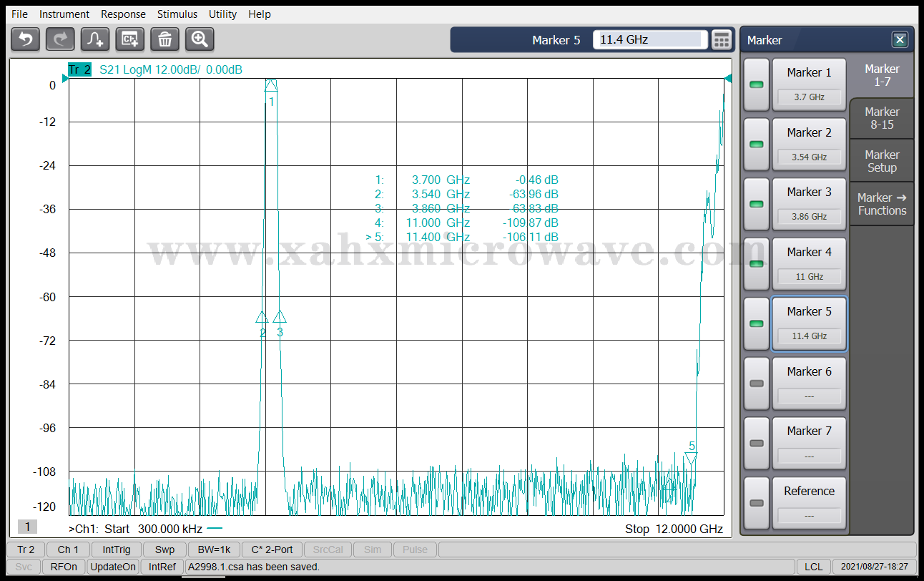Open the numeric keypad icon beside the Marker 5 field
The image size is (924, 581).
pyautogui.click(x=722, y=40)
